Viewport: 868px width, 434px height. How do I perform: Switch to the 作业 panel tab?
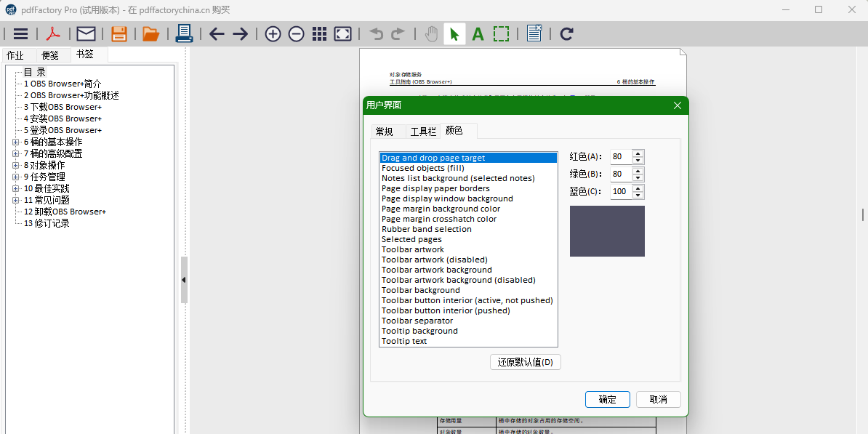pyautogui.click(x=15, y=55)
